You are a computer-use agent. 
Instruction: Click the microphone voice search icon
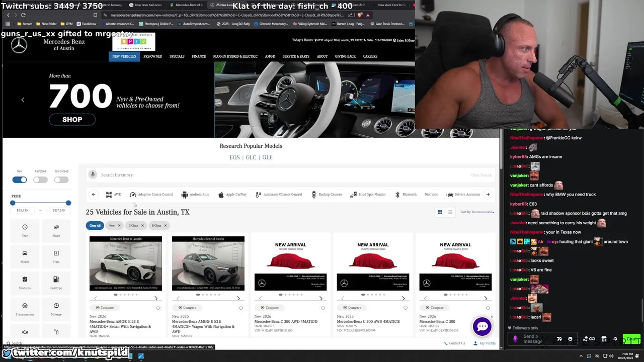click(93, 174)
